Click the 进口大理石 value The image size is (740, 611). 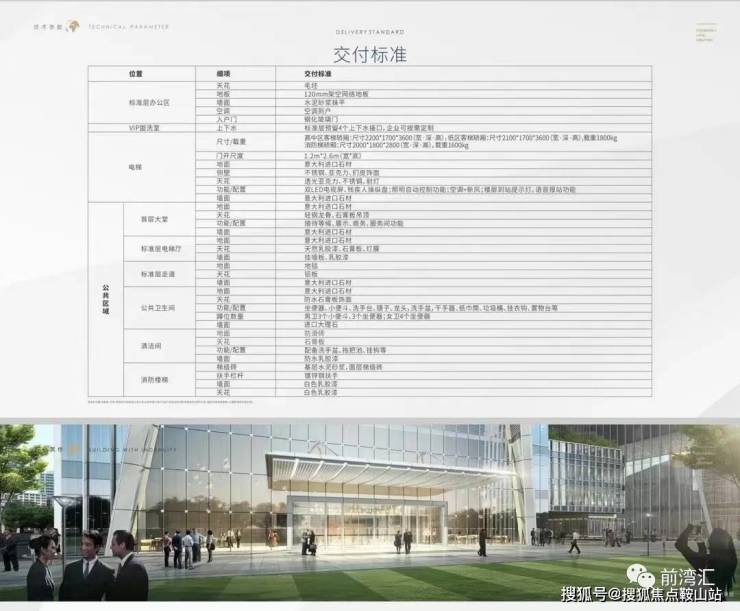pos(321,325)
